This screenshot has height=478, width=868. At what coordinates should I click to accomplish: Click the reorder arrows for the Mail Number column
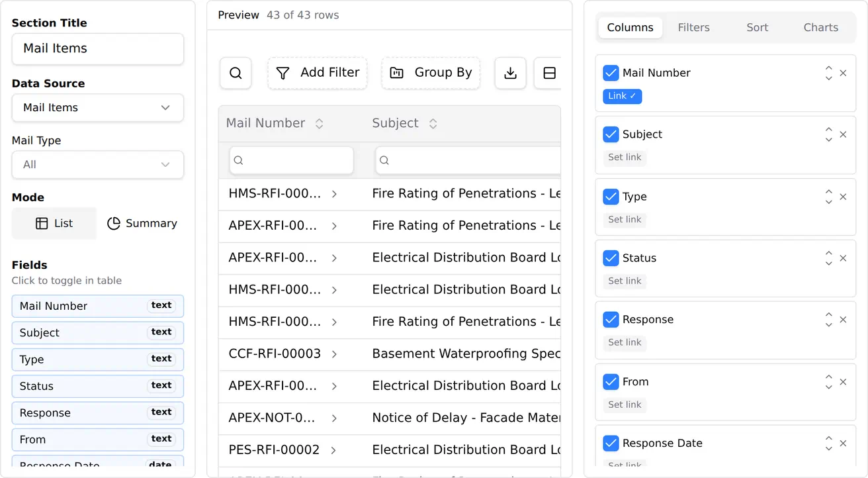tap(828, 73)
